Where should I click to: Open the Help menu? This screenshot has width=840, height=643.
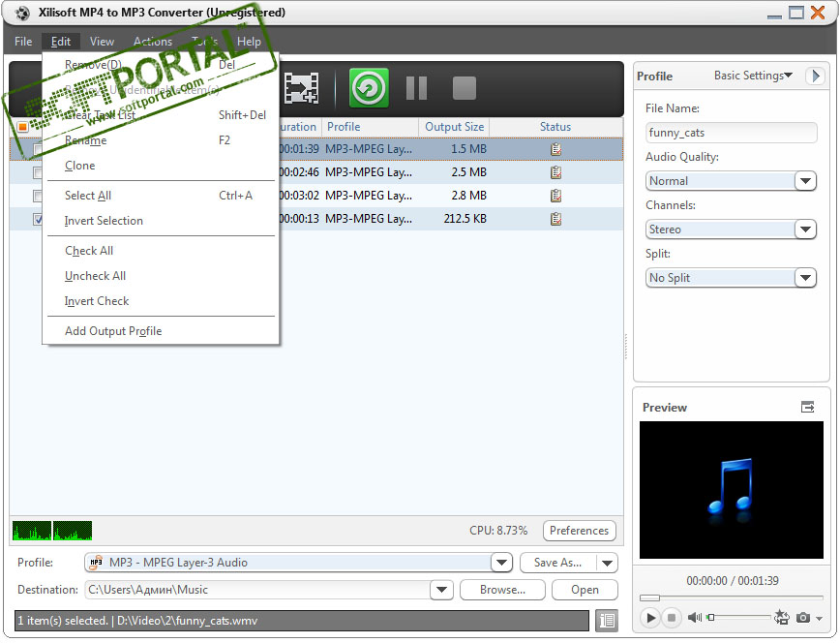249,42
